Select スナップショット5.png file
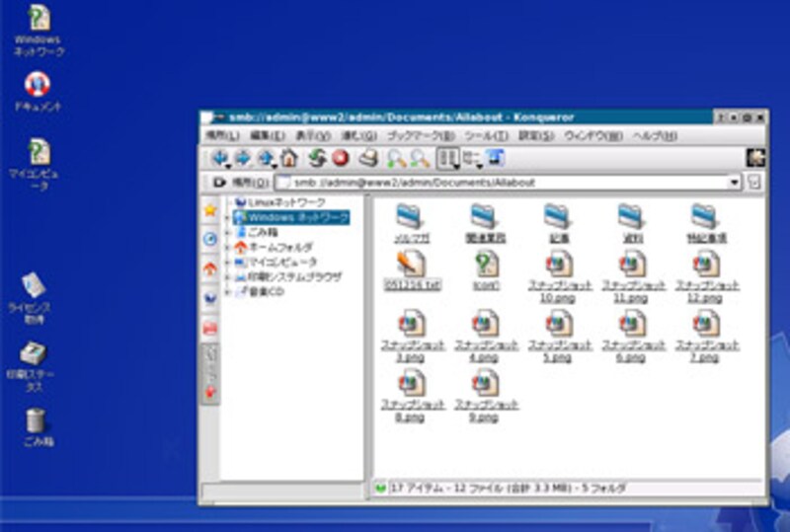Screen dimensions: 790x532 558,337
